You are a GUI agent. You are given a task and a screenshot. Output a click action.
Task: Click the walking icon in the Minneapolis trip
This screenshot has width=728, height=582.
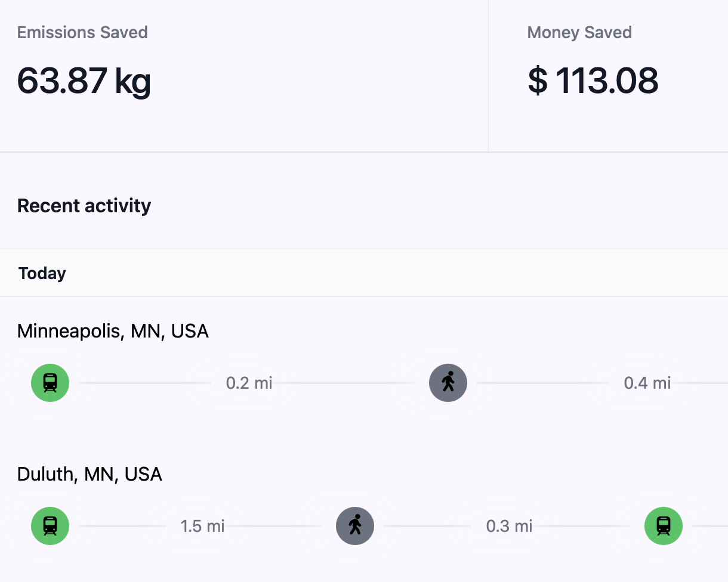tap(448, 383)
